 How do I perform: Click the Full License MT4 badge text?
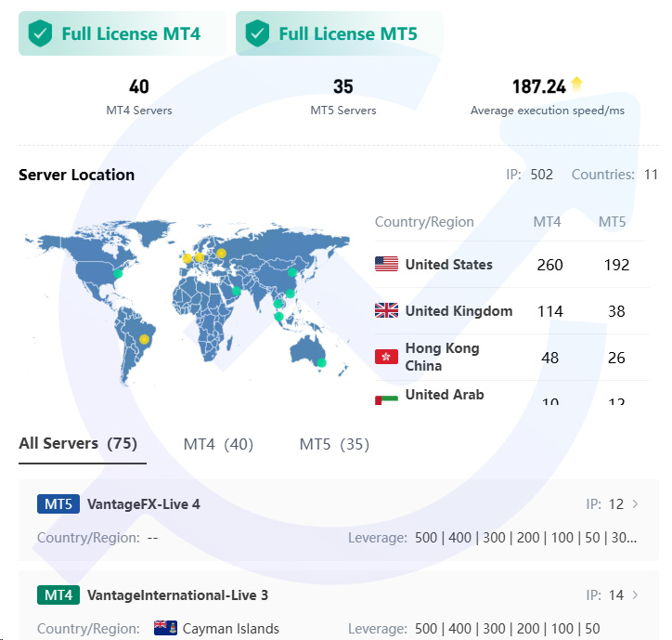point(131,33)
